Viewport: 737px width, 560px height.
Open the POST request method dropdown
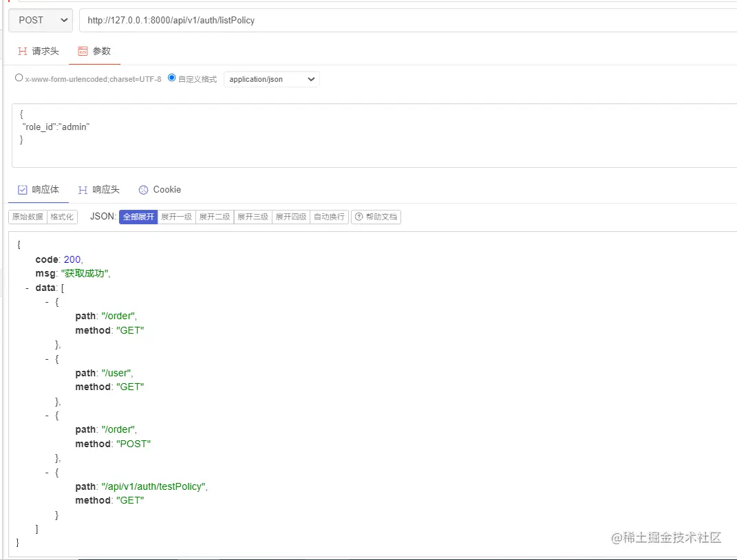[x=40, y=20]
